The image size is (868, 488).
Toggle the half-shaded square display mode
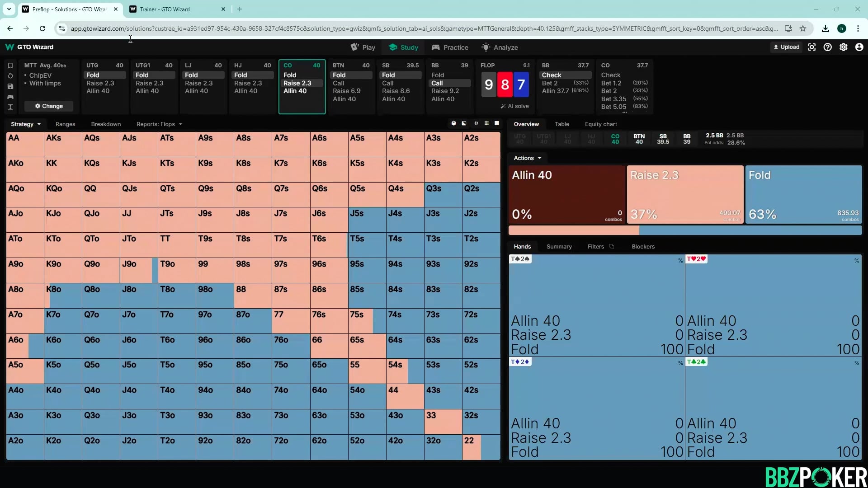click(x=464, y=123)
